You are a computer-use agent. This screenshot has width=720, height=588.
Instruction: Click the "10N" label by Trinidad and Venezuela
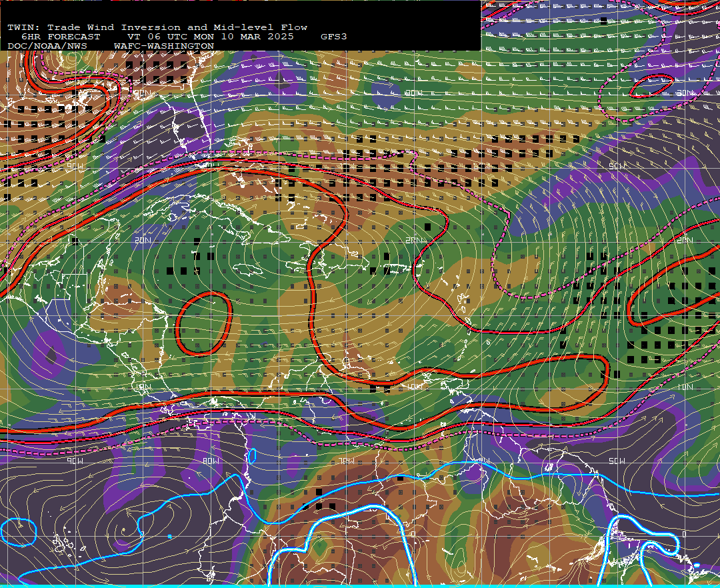point(415,387)
